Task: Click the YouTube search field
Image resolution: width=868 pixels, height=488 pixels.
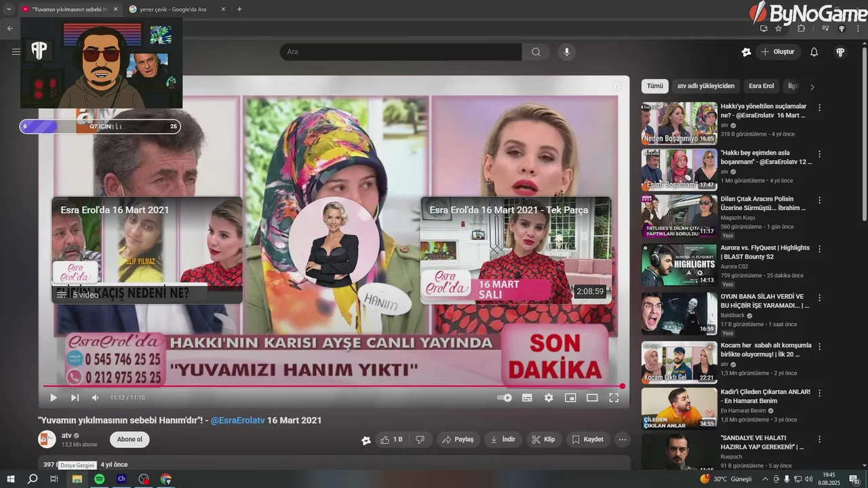Action: tap(401, 52)
